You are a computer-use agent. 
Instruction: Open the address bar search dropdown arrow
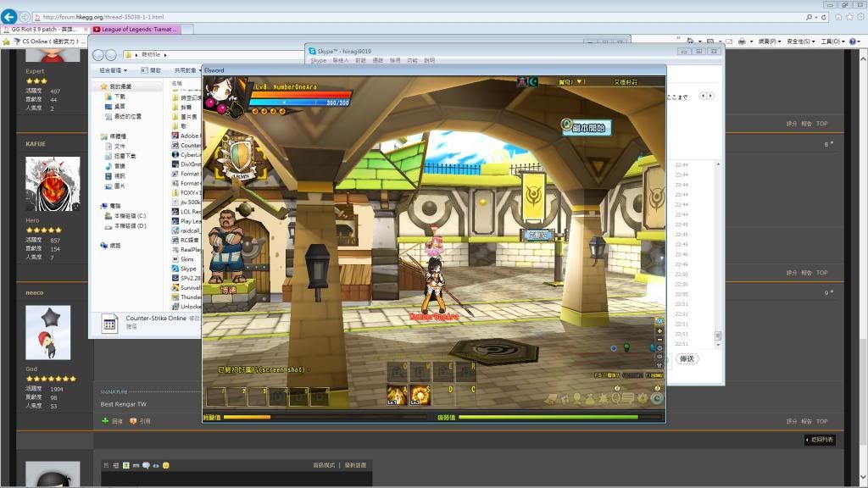[x=816, y=17]
